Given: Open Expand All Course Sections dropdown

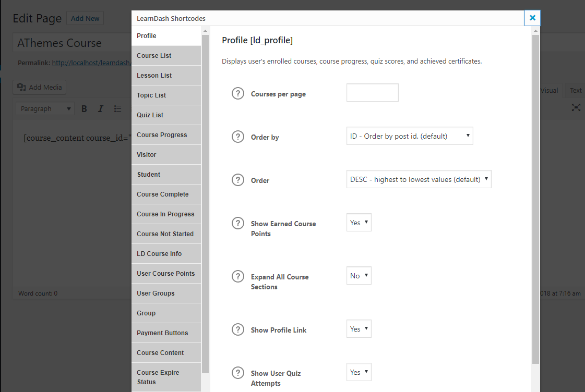Looking at the screenshot, I should [359, 276].
